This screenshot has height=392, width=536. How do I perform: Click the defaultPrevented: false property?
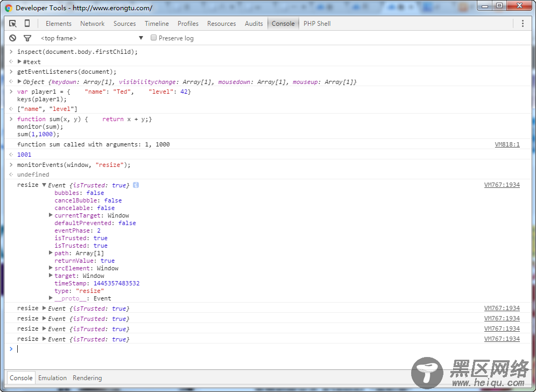click(x=95, y=223)
